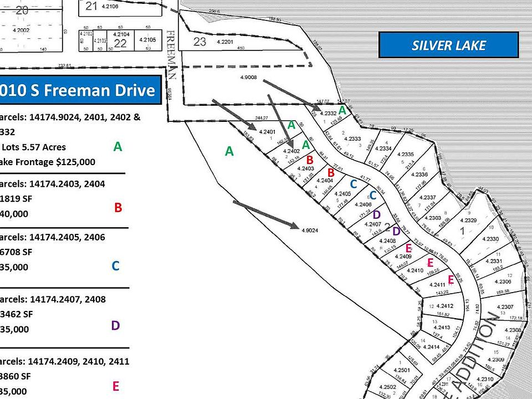The width and height of the screenshot is (532, 399).
Task: Click the '3462 SF' area text
Action: pyautogui.click(x=16, y=315)
